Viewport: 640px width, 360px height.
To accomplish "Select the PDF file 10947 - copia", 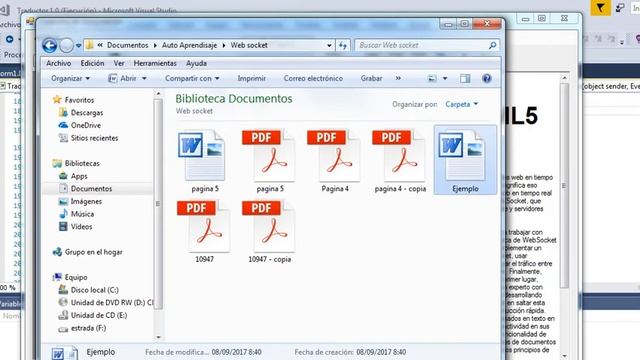I will tap(270, 232).
